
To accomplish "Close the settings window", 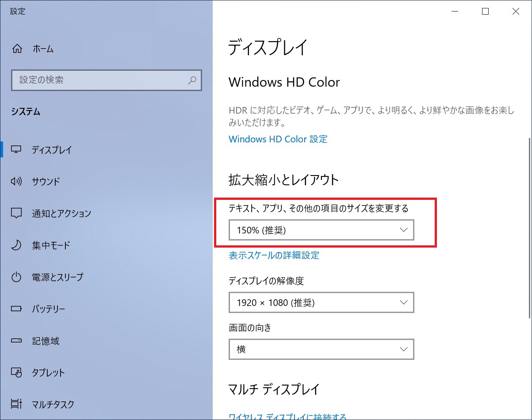I will click(x=516, y=11).
